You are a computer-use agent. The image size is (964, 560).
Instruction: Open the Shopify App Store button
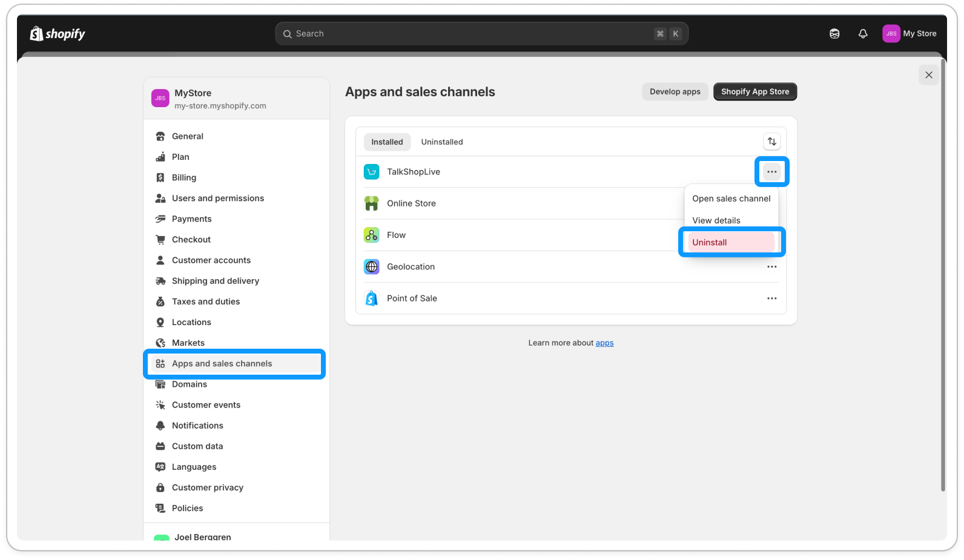coord(755,92)
